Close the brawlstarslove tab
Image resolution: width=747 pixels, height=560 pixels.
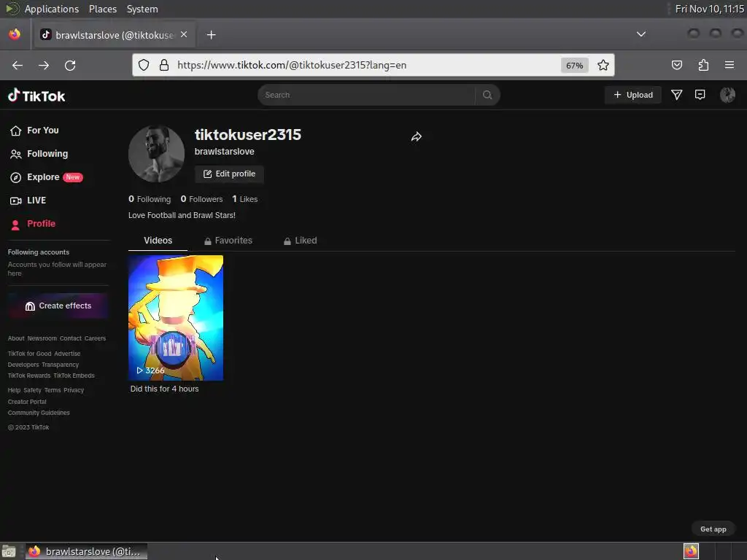pyautogui.click(x=184, y=34)
